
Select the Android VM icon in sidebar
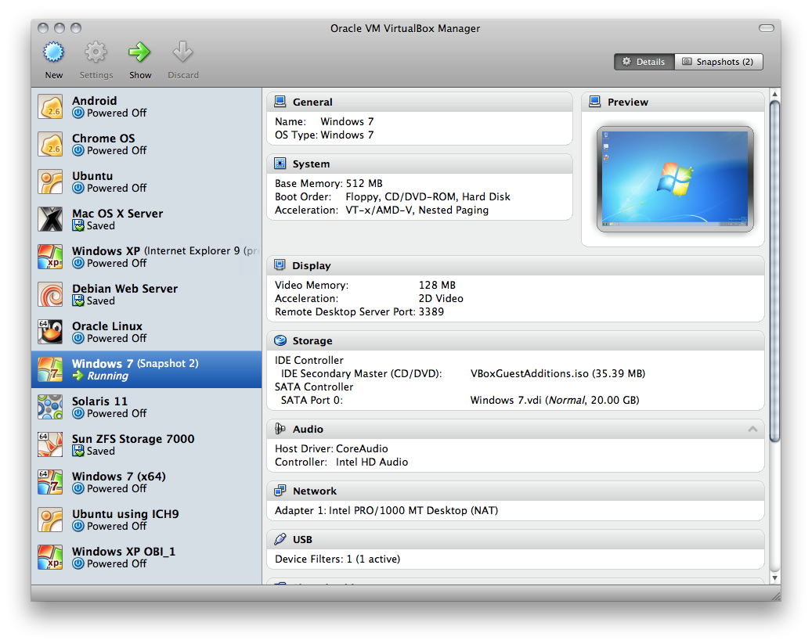(50, 106)
